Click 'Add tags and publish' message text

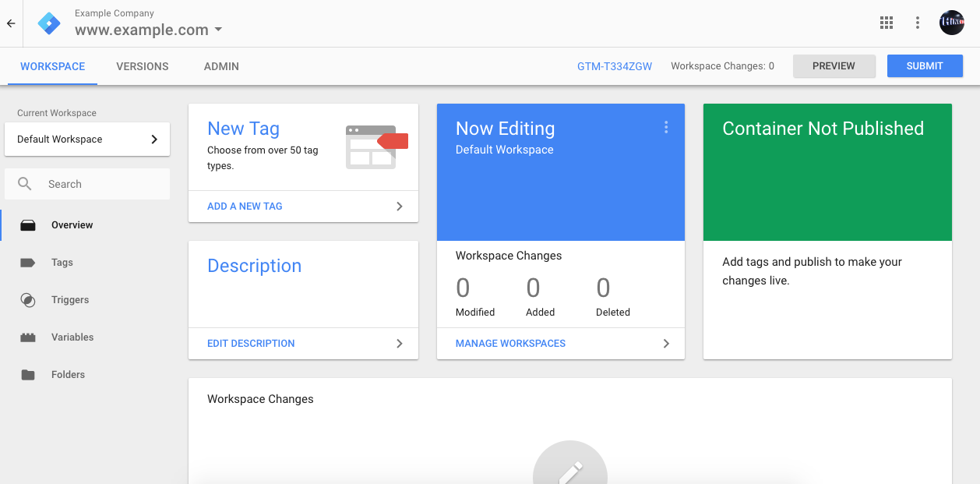(812, 271)
